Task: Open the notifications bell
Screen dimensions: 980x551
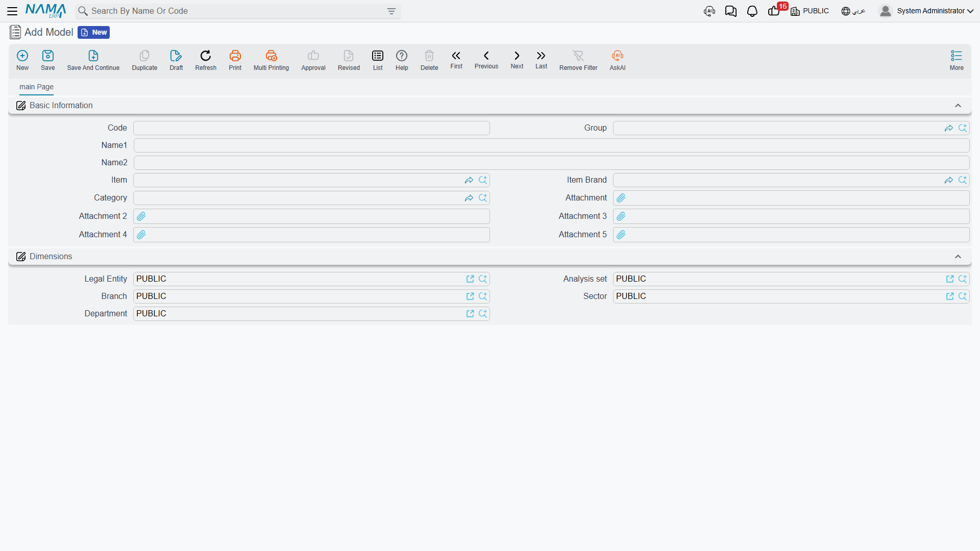Action: pos(752,11)
